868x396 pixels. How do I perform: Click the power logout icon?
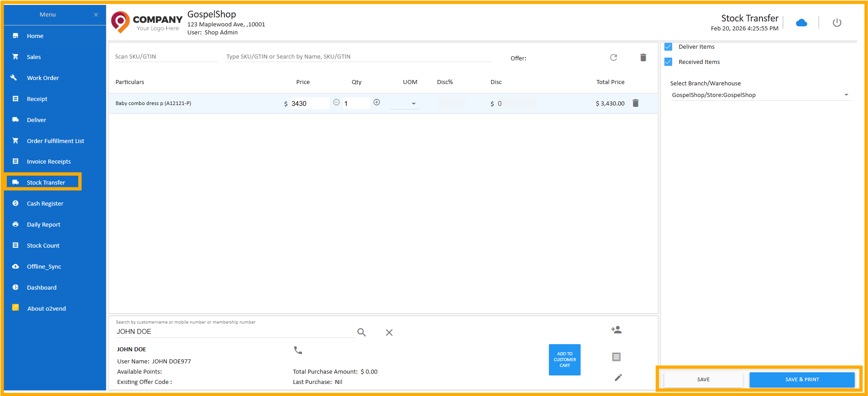tap(837, 23)
